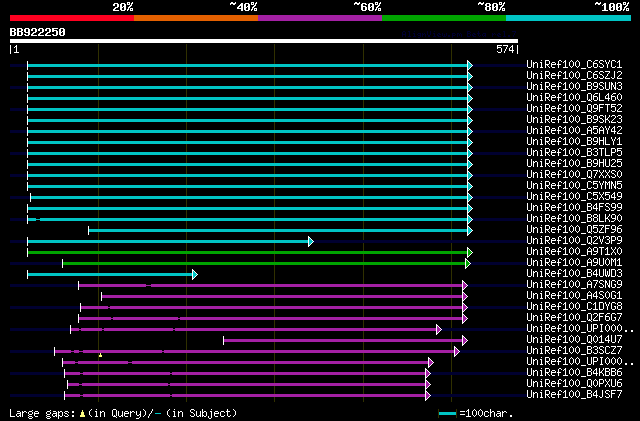Select the UniRef100_B3TLP5 hit label
This screenshot has height=421, width=640.
click(x=574, y=152)
